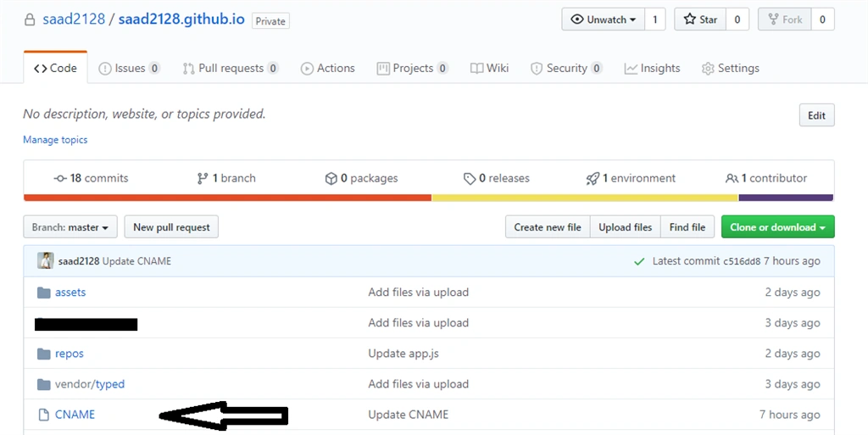Click Edit repository description button
The image size is (868, 435).
(x=816, y=115)
